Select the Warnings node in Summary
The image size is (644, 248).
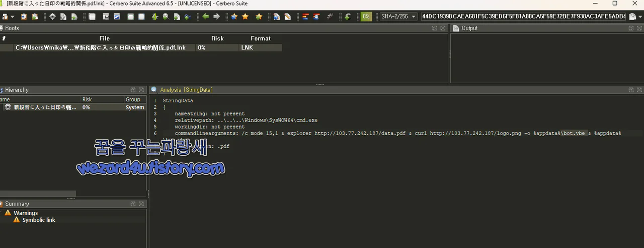pos(26,213)
